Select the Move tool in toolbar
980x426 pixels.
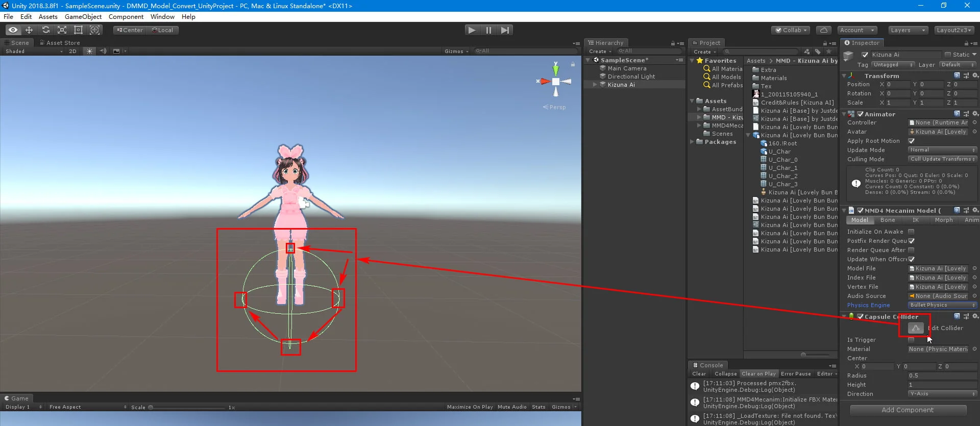(x=29, y=30)
